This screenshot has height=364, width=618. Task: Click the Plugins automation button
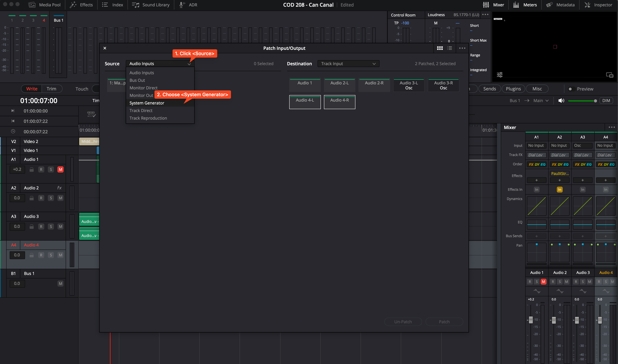pos(513,89)
